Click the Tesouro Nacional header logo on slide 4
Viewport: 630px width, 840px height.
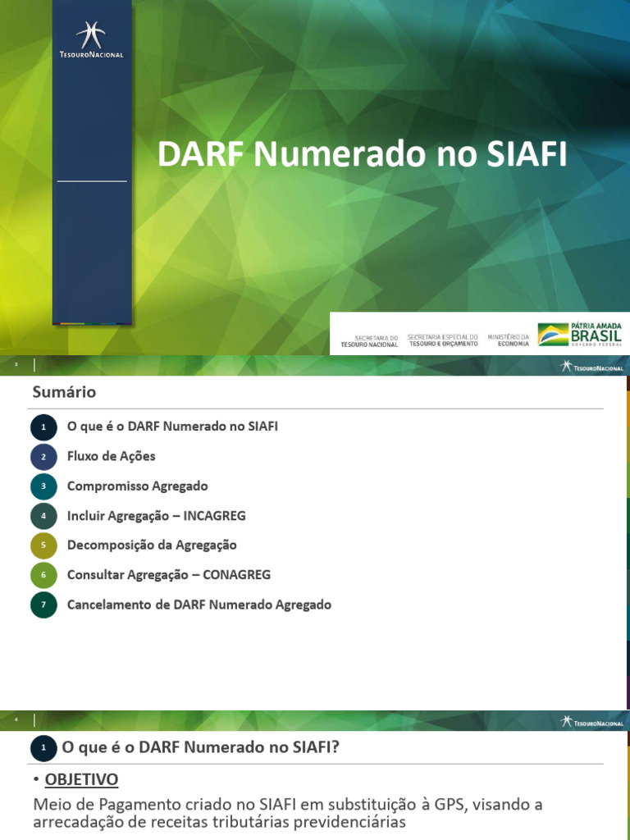pos(591,722)
